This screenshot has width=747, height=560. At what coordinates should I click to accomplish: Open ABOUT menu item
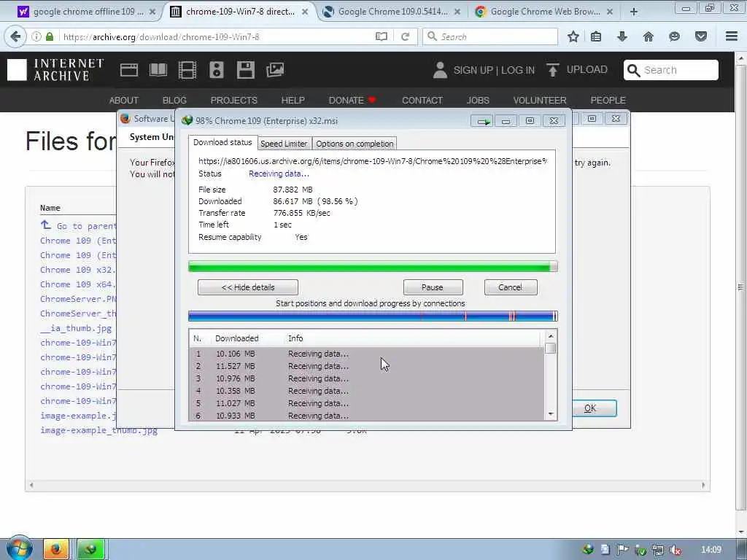tap(123, 100)
